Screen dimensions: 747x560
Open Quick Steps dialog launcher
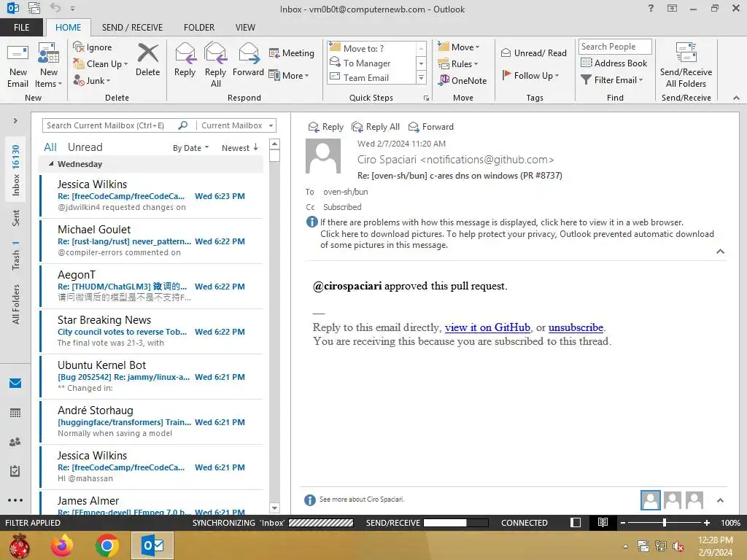[426, 98]
